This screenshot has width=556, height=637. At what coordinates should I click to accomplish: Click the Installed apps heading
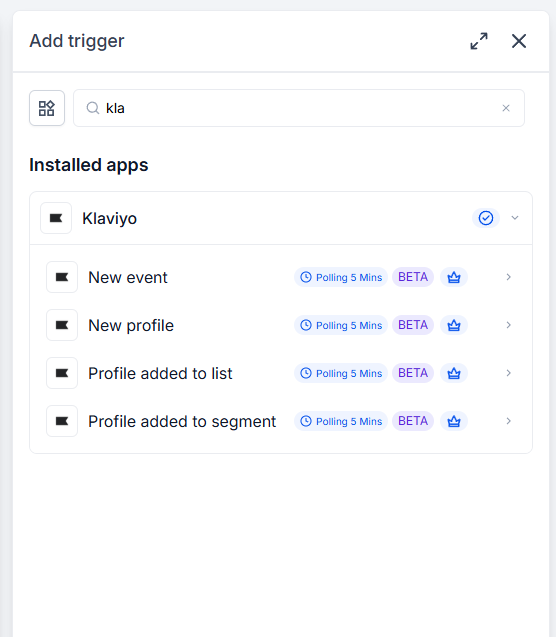pos(89,165)
